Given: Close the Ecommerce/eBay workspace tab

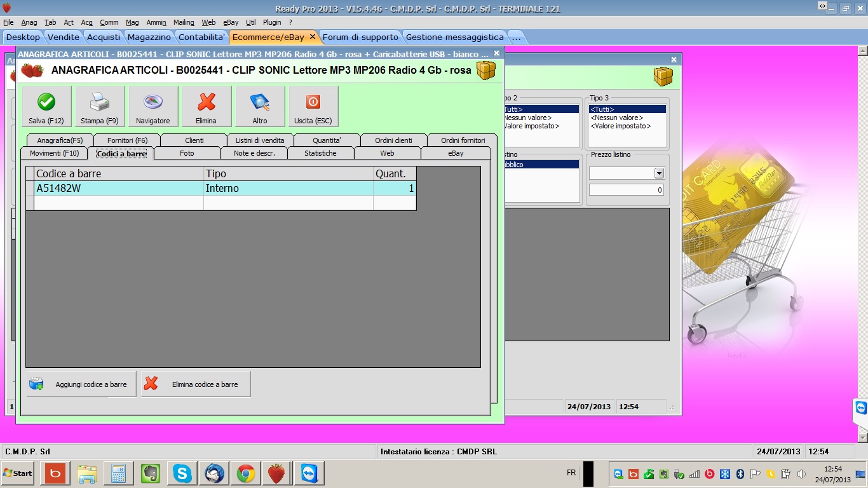Looking at the screenshot, I should pyautogui.click(x=312, y=37).
